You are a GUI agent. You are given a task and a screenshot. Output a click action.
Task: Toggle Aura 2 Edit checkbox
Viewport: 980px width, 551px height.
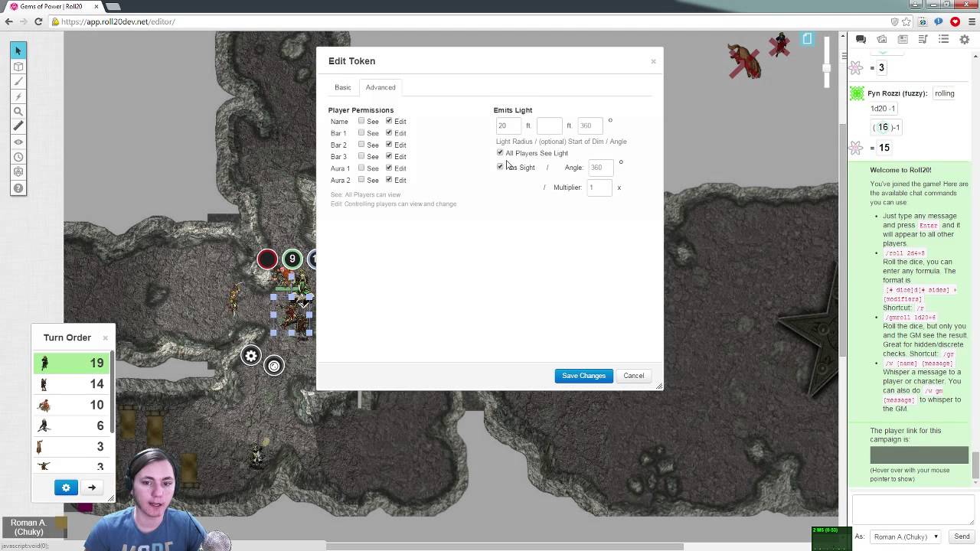click(x=389, y=180)
